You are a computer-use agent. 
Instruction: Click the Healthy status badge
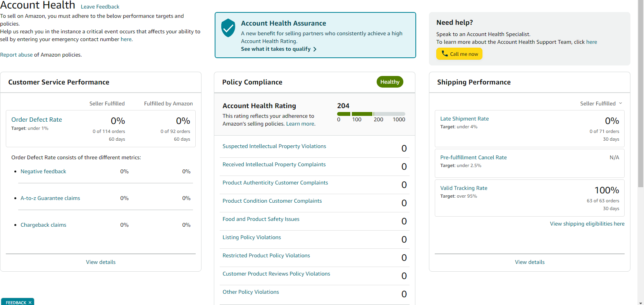390,82
